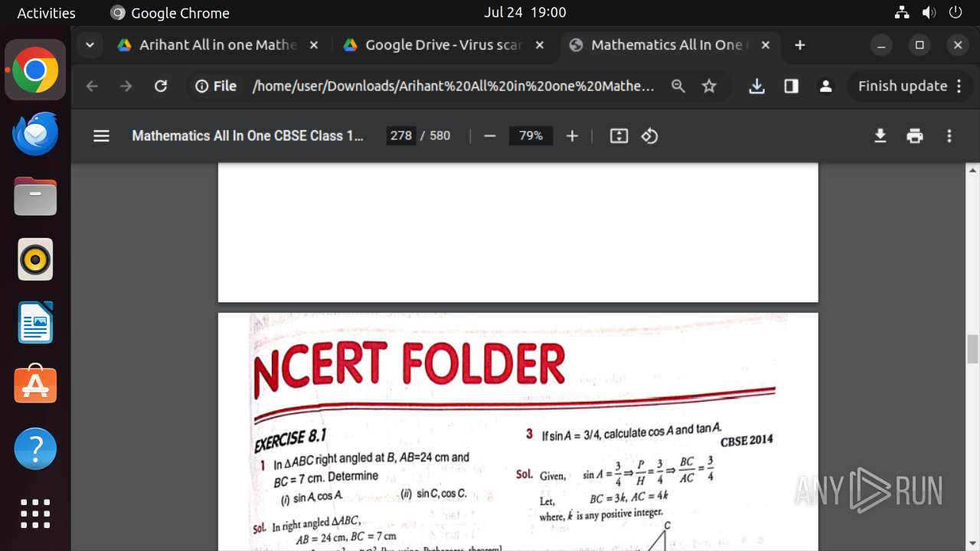Click the Finish update button

(x=910, y=86)
